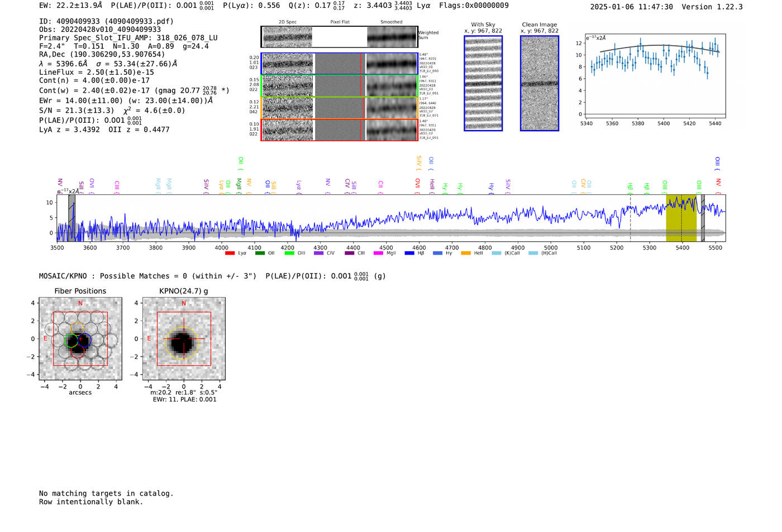Click the "KPNO(24.7) g" plot title
This screenshot has height=532, width=782.
[184, 291]
